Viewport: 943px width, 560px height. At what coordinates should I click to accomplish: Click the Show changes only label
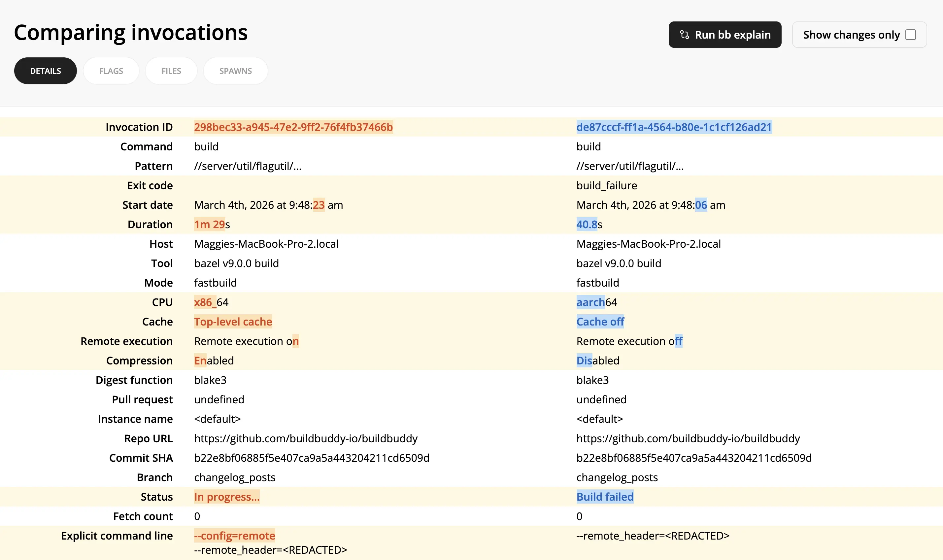tap(851, 35)
